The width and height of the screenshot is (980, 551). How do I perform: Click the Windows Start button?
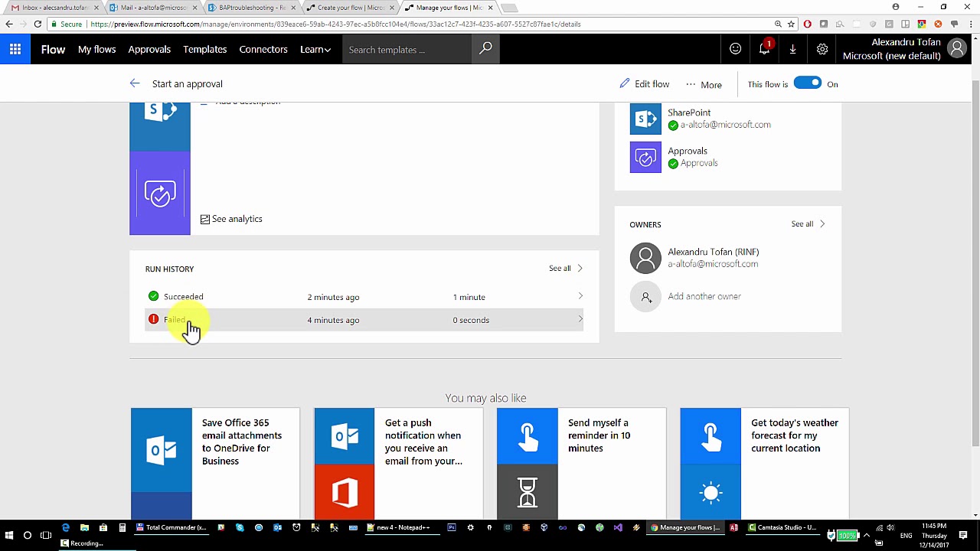pyautogui.click(x=8, y=535)
